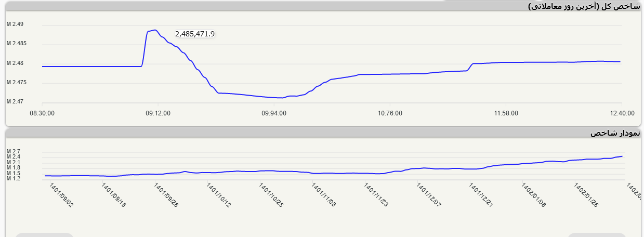The image size is (644, 237).
Task: Click the M 2.47 y-axis label
Action: coord(16,101)
